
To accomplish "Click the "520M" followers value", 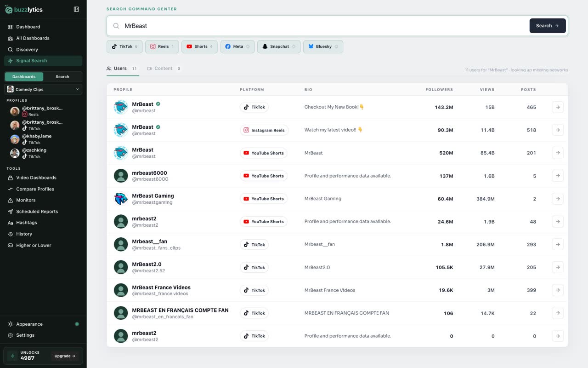I will 446,153.
